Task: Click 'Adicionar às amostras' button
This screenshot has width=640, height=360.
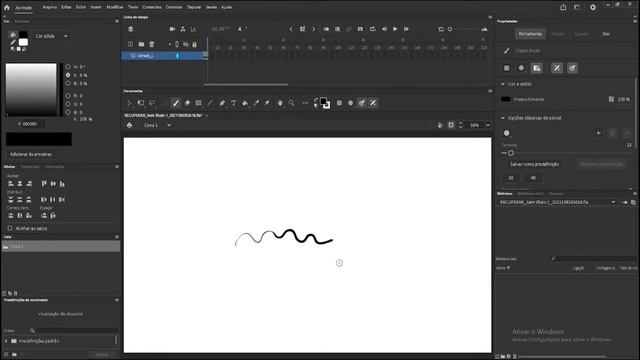Action: pos(31,154)
